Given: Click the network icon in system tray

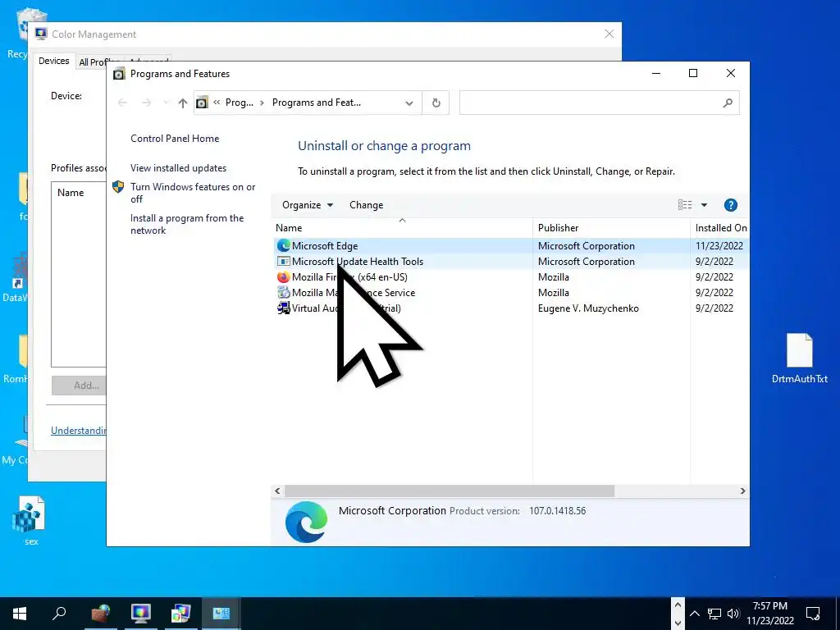Looking at the screenshot, I should 714,614.
